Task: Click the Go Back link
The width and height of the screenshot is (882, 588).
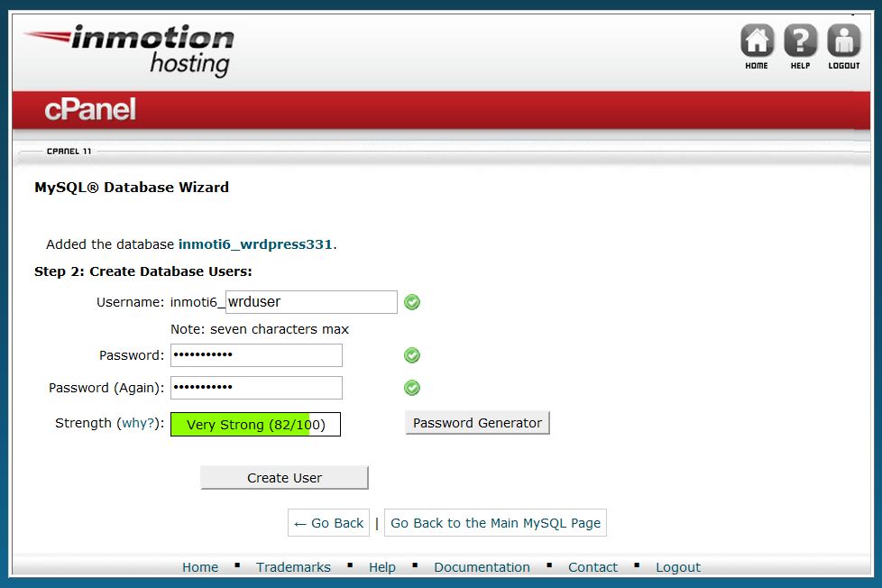Action: click(x=328, y=523)
